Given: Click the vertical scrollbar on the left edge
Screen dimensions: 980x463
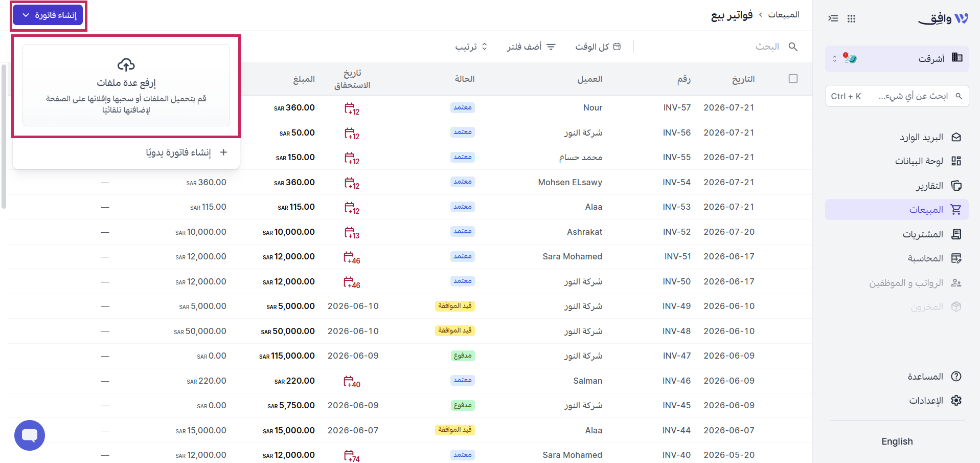Looking at the screenshot, I should click(4, 136).
